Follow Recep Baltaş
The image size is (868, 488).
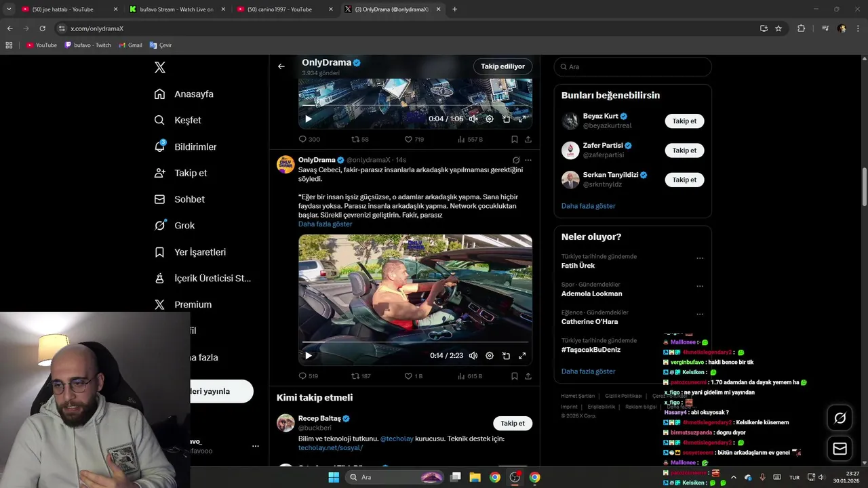click(x=512, y=423)
